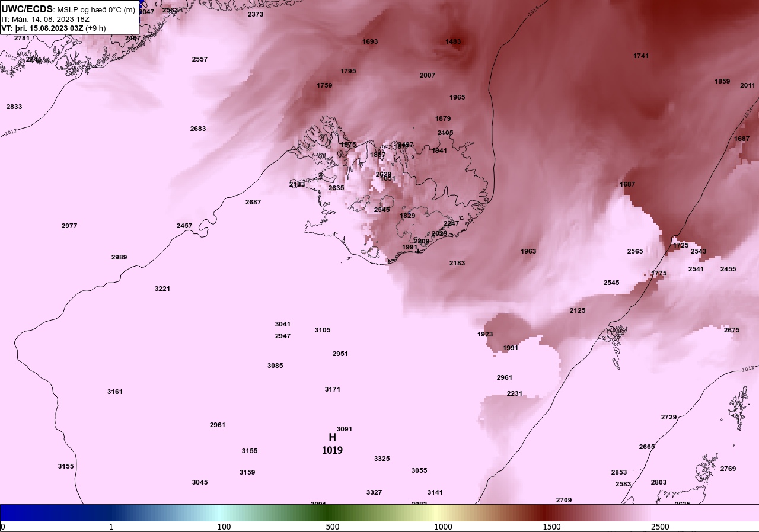Image resolution: width=759 pixels, height=532 pixels.
Task: Click the 2989 height value
Action: click(x=119, y=257)
